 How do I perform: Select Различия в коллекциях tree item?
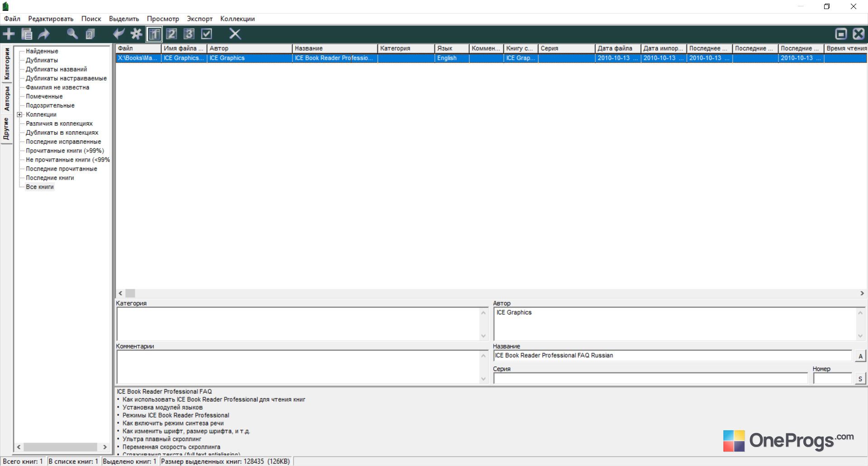(x=59, y=124)
